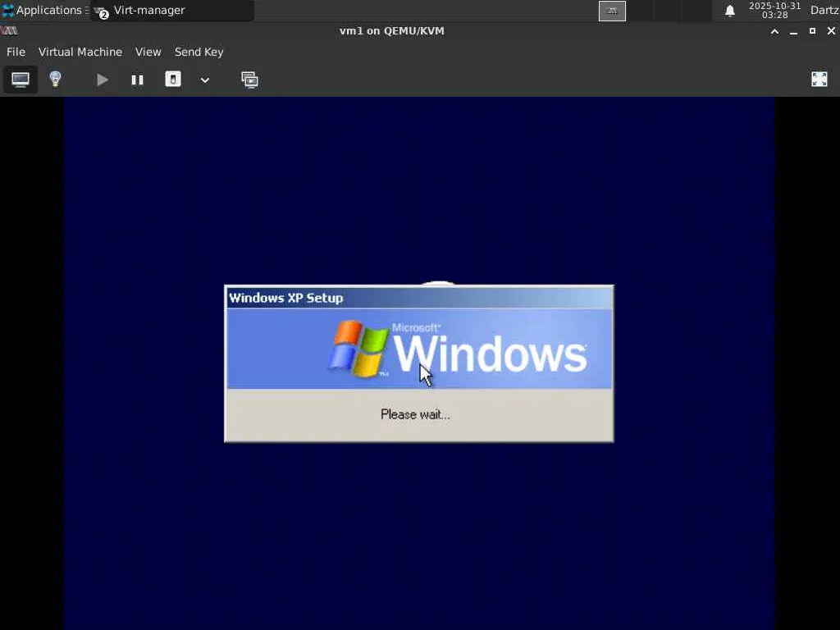This screenshot has height=630, width=840.
Task: Open the snapshots manager icon
Action: click(249, 80)
